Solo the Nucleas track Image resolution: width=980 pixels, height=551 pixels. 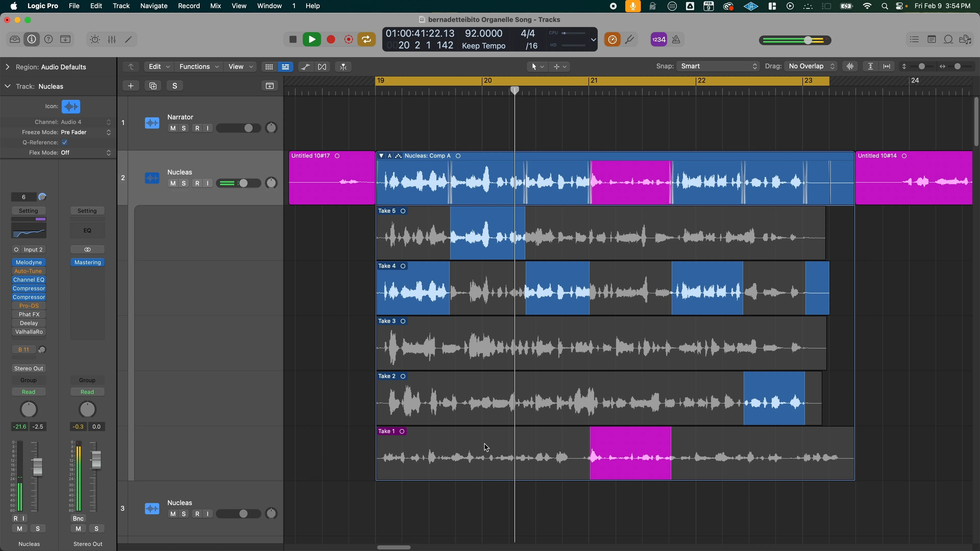click(184, 183)
